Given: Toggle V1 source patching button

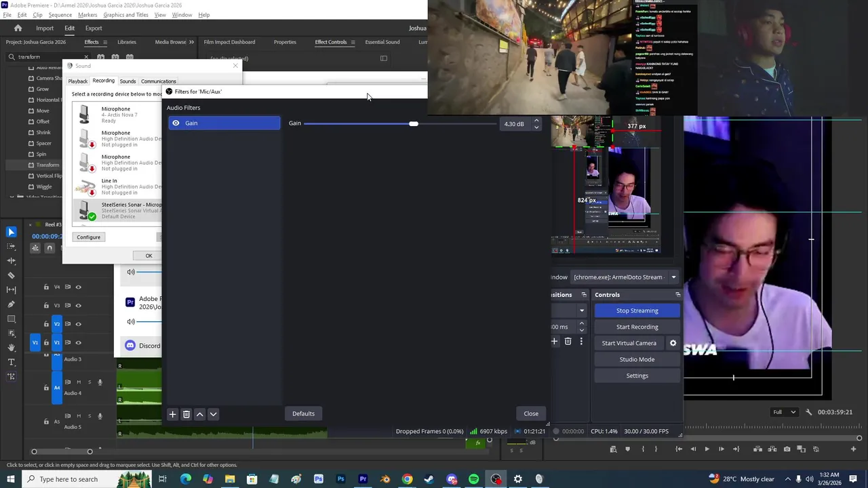Looking at the screenshot, I should tap(35, 343).
